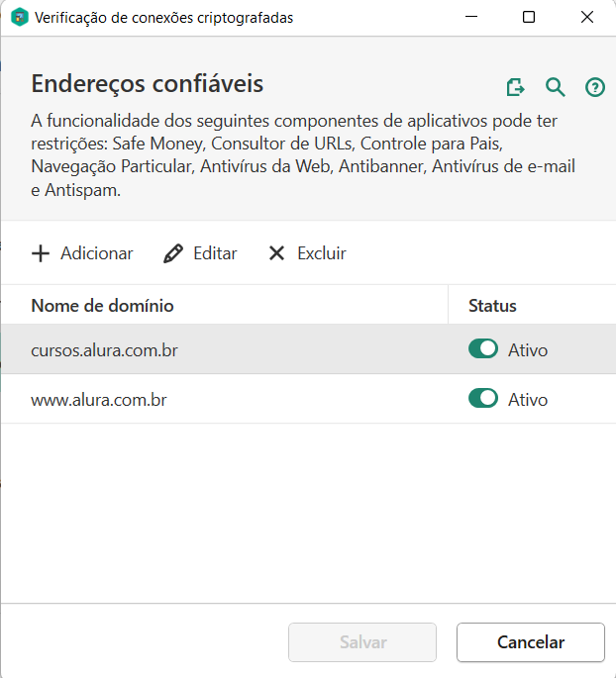Click the Salvar button
This screenshot has width=616, height=678.
coord(362,642)
